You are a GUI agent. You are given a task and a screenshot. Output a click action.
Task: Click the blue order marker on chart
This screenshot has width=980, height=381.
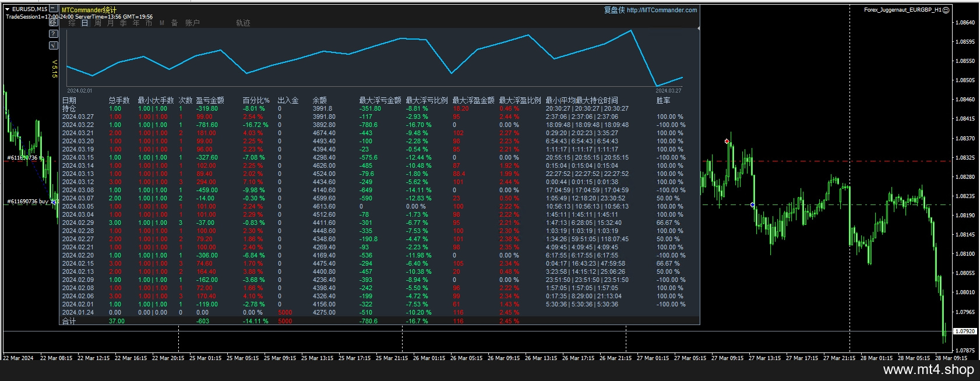(753, 205)
